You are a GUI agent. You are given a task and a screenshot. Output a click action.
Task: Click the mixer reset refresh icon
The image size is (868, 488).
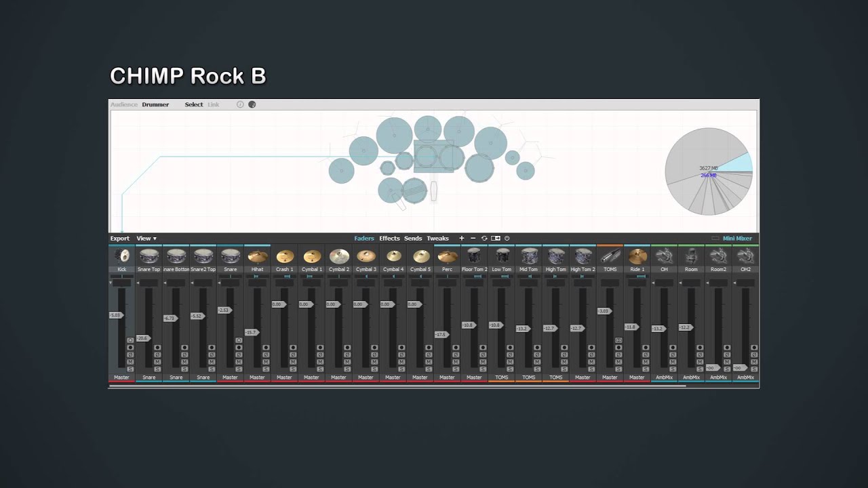click(484, 238)
